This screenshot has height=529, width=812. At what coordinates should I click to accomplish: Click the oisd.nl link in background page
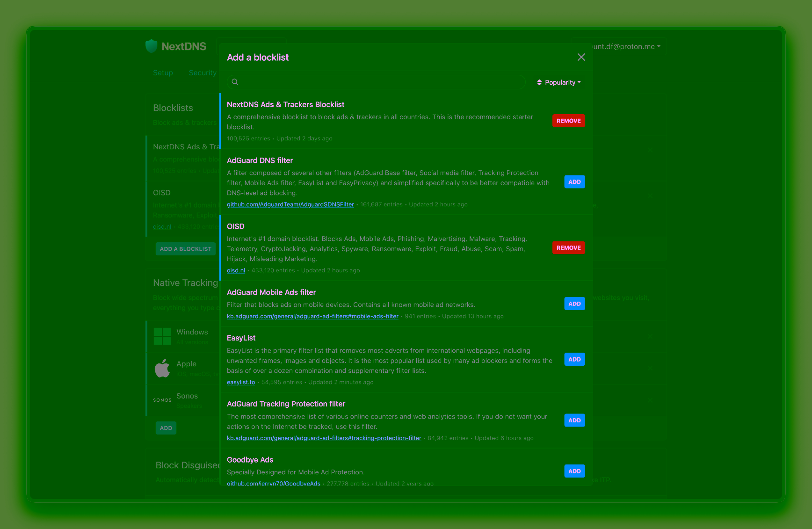tap(162, 227)
